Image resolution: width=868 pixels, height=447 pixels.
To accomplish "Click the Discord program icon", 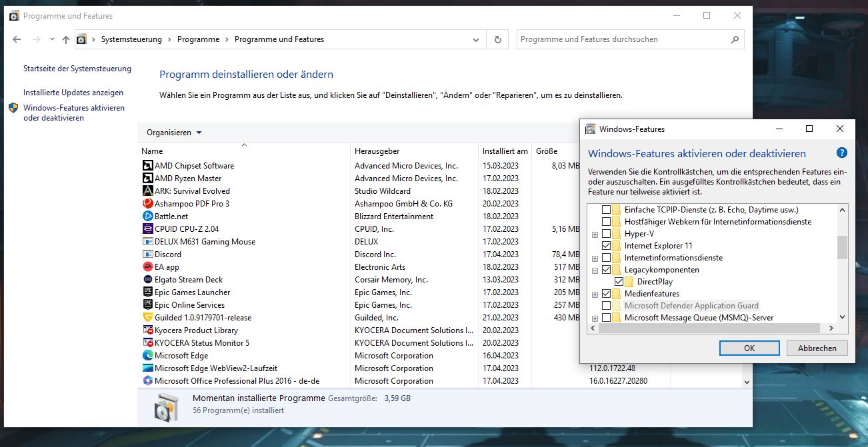I will click(148, 254).
